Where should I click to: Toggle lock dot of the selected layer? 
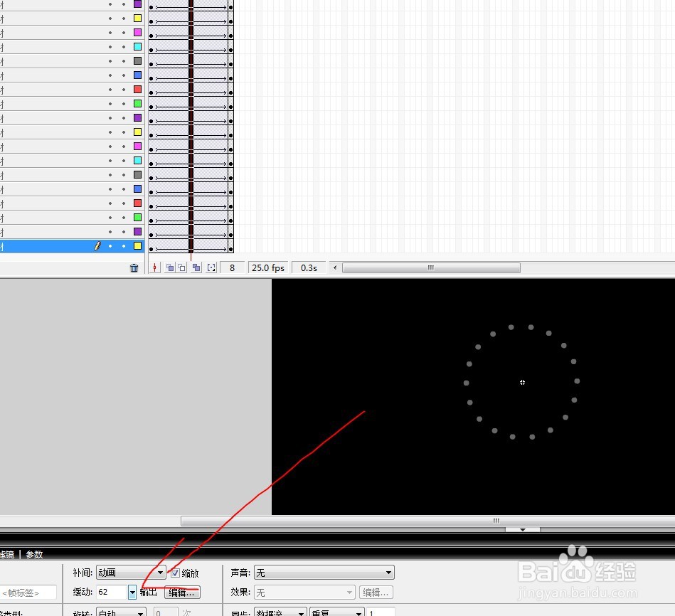124,246
